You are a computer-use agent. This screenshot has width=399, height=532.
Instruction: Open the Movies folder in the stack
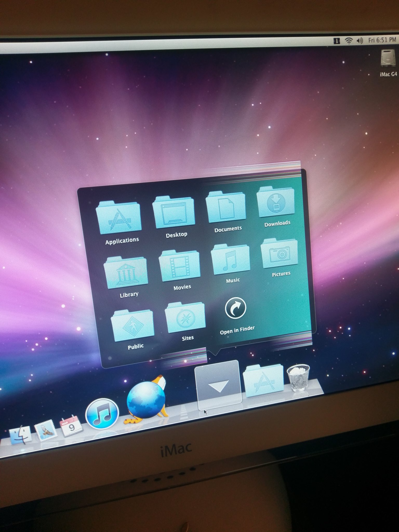click(179, 265)
